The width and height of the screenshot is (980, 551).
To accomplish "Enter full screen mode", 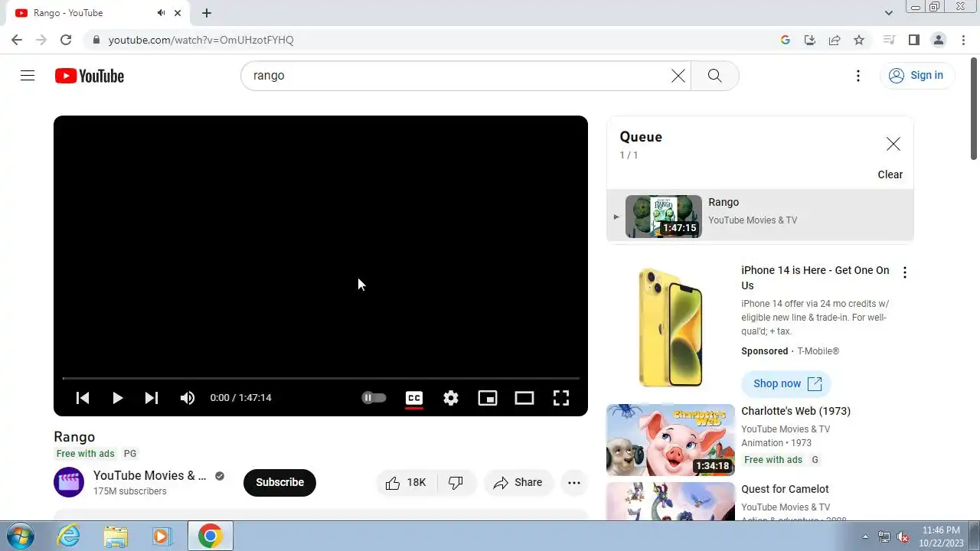I will [x=561, y=398].
